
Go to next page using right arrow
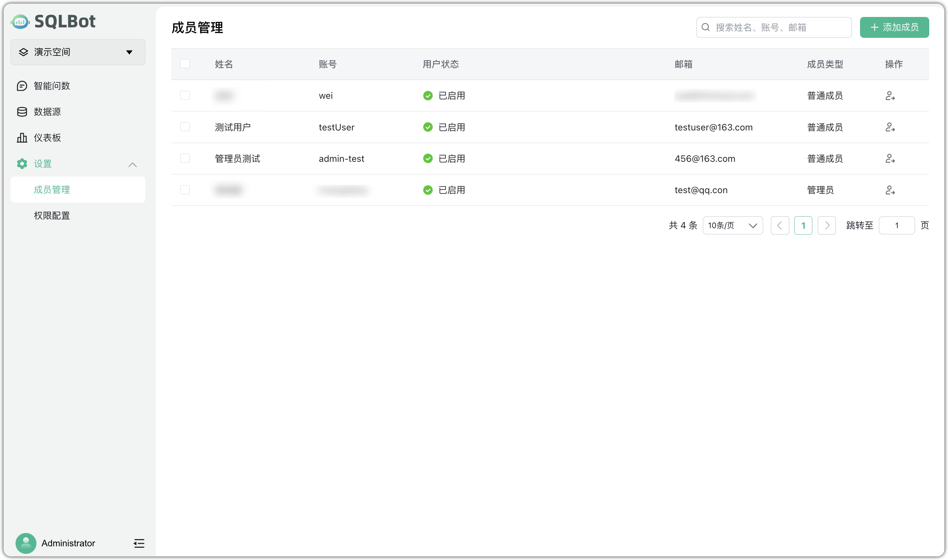point(827,225)
